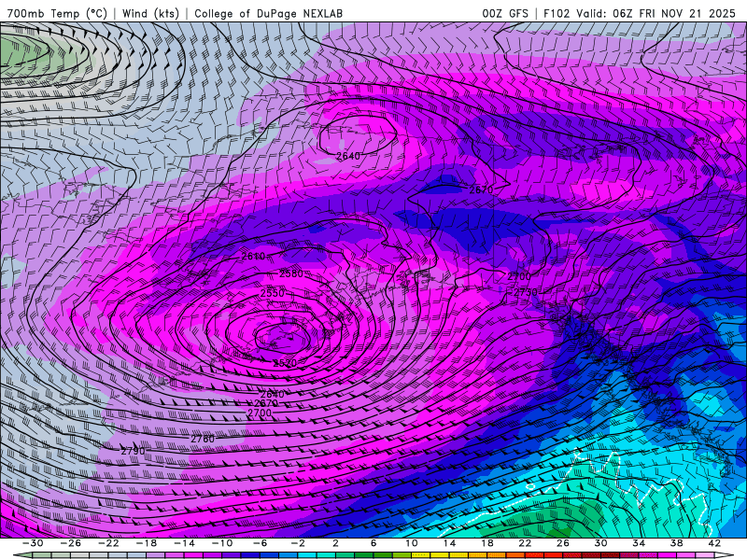Select the -2 color scale label
Image resolution: width=747 pixels, height=560 pixels.
pyautogui.click(x=298, y=543)
